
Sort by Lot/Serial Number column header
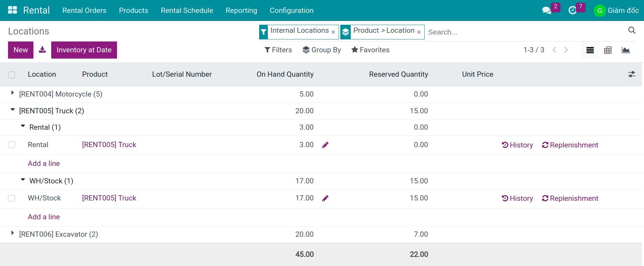click(182, 74)
